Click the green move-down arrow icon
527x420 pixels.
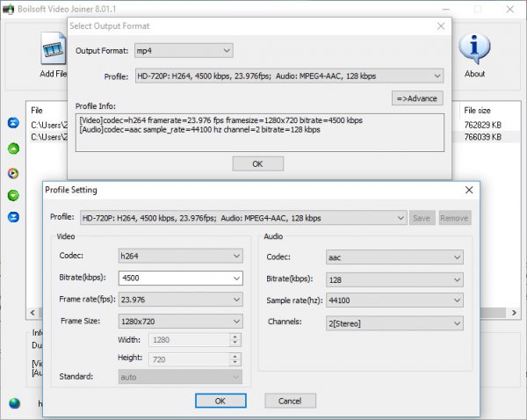13,195
